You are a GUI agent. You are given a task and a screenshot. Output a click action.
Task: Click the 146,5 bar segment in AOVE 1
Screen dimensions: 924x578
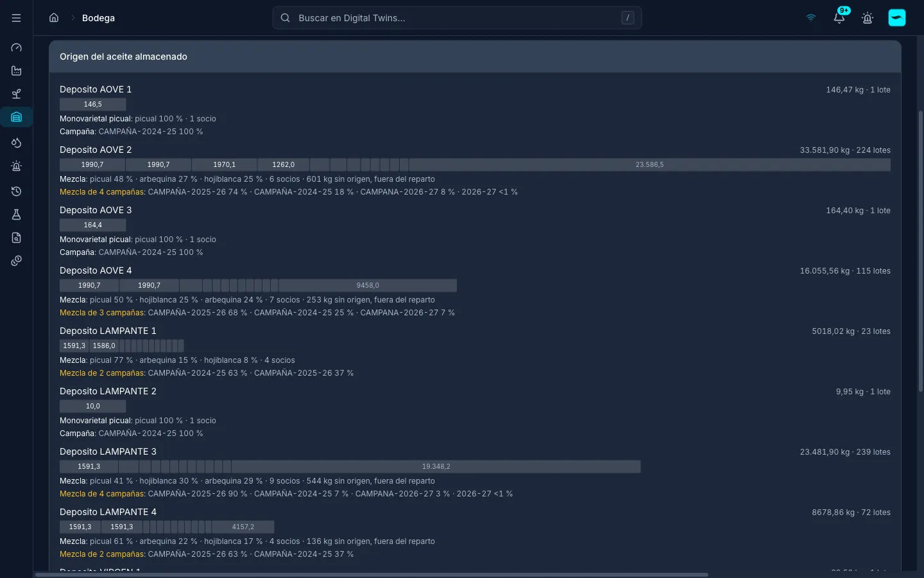[x=92, y=104]
